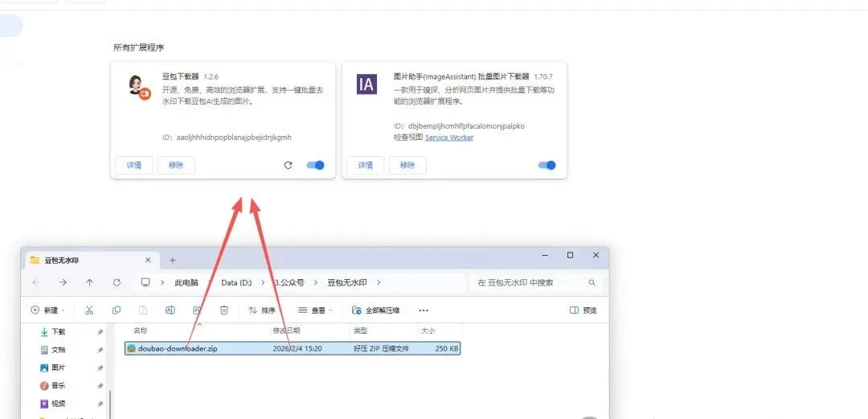Click 全部解压缩 extract all button
The height and width of the screenshot is (419, 868).
(x=376, y=310)
